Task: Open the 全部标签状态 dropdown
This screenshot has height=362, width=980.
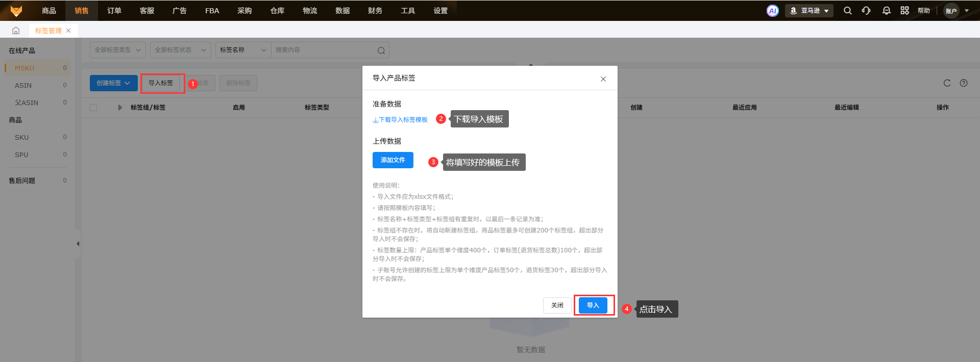Action: [180, 50]
